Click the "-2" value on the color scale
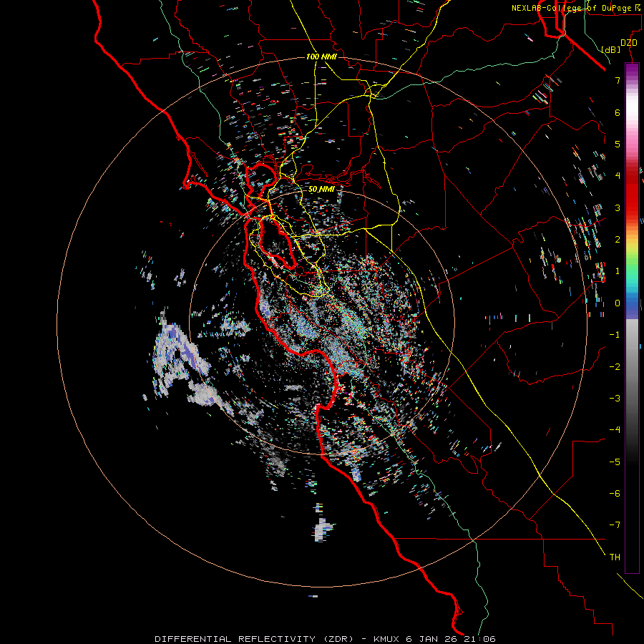 pos(615,367)
